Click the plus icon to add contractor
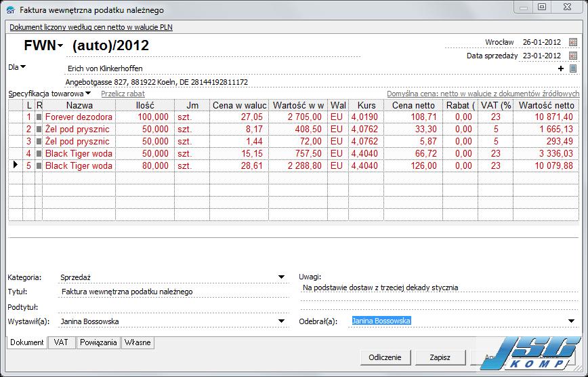 pos(561,68)
